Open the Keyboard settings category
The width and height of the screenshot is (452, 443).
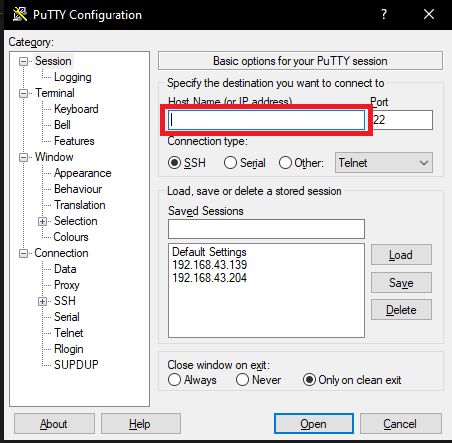(x=76, y=109)
